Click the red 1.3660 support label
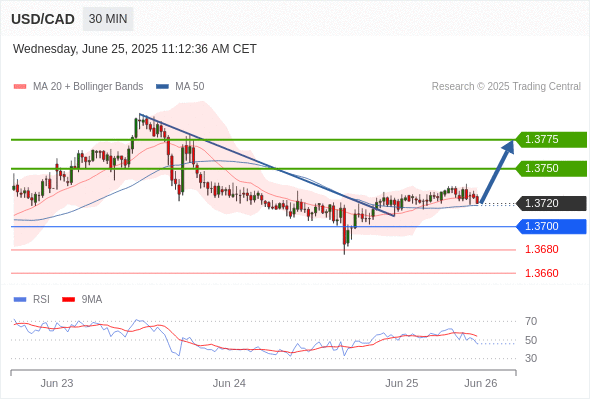Viewport: 590px width, 400px height. click(x=542, y=273)
